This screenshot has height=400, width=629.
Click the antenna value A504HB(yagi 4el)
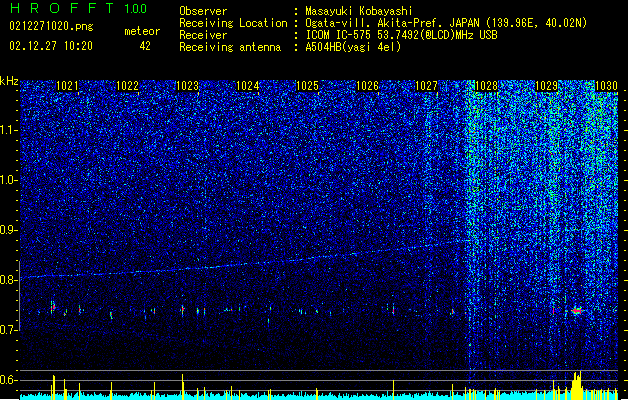(353, 47)
